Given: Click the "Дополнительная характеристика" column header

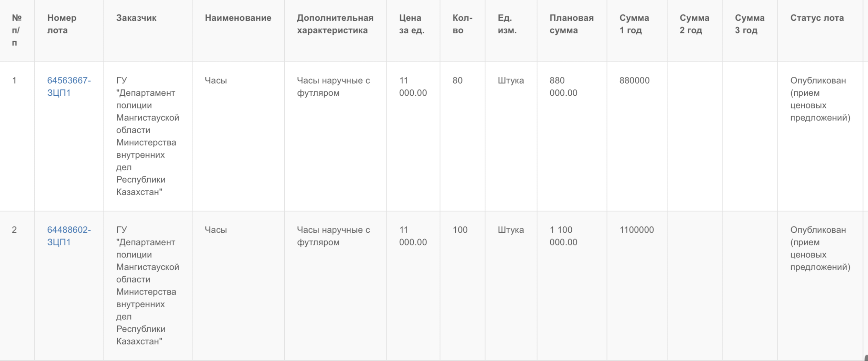Looking at the screenshot, I should coord(335,24).
